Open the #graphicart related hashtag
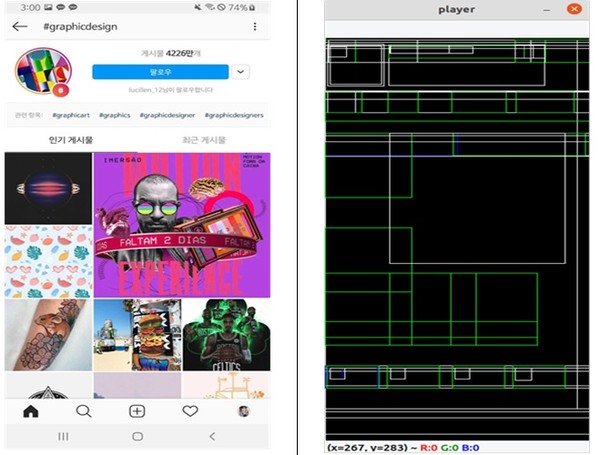Image resolution: width=600 pixels, height=455 pixels. tap(73, 115)
